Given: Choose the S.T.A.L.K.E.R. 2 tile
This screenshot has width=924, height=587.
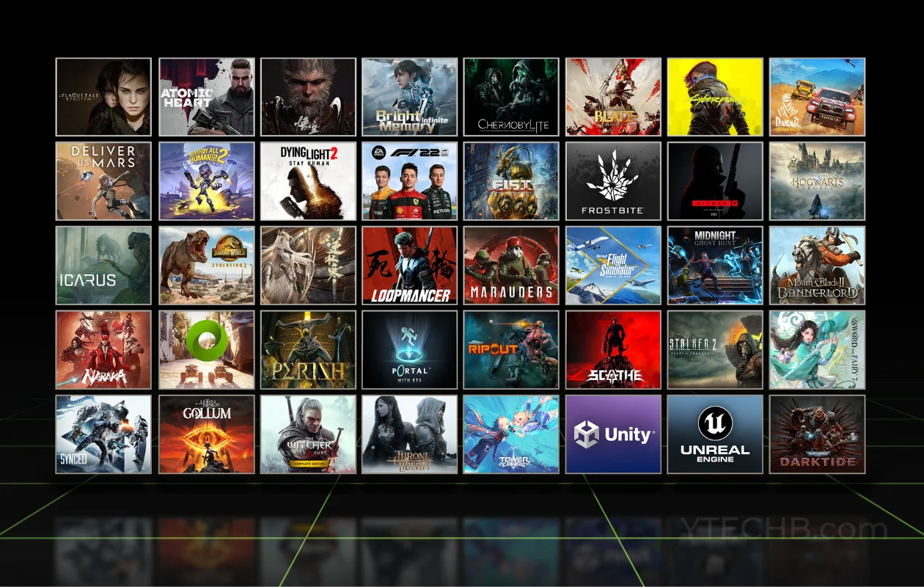Looking at the screenshot, I should (x=715, y=350).
